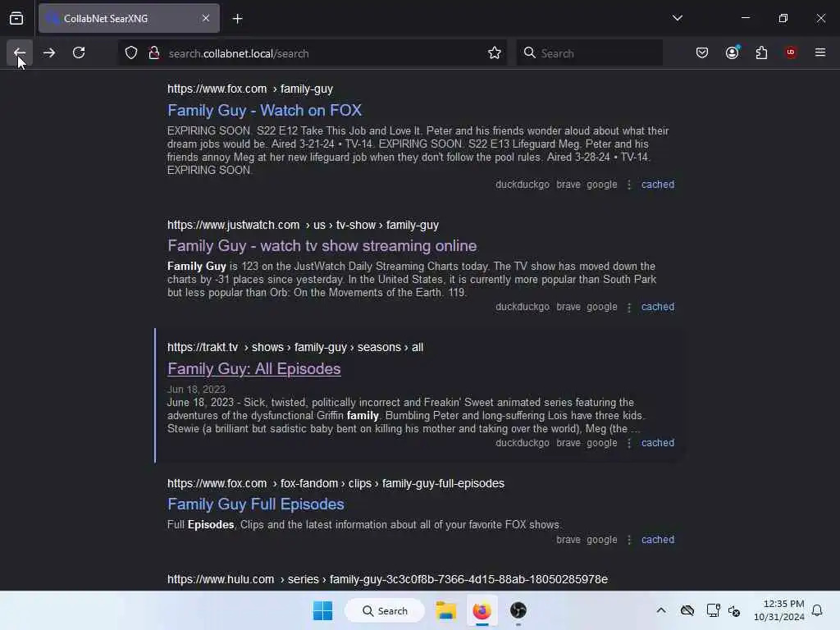The image size is (840, 630).
Task: Open the tracking protection shield icon
Action: [x=131, y=53]
